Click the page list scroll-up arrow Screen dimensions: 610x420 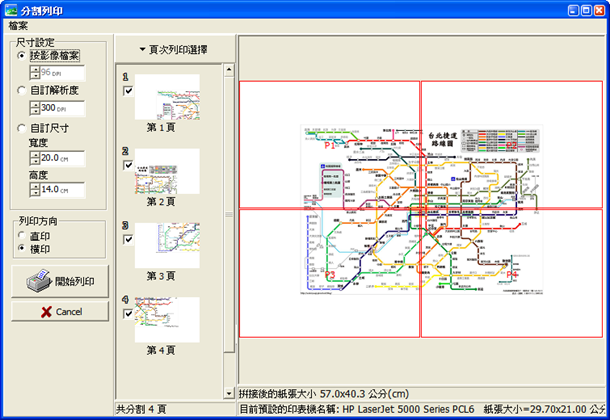(229, 70)
